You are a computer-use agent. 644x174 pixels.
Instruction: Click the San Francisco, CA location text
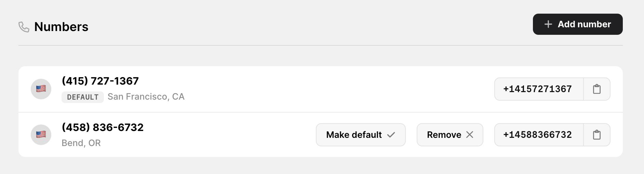tap(146, 97)
